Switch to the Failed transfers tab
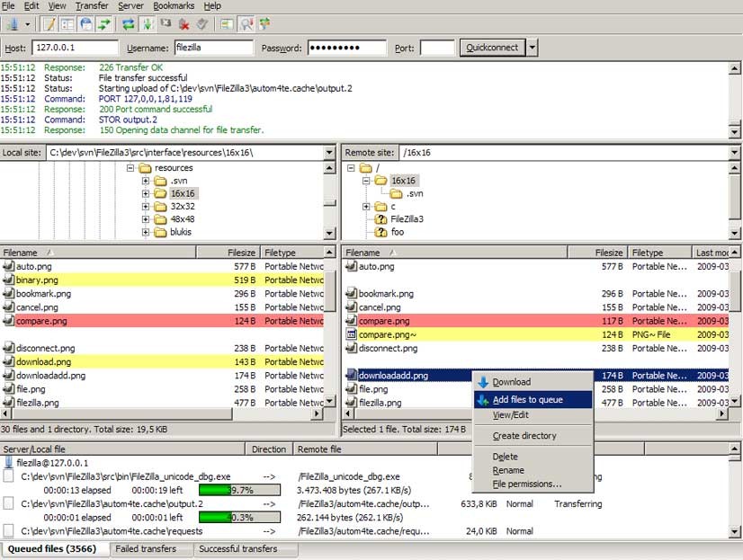Viewport: 743px width, 560px height. (151, 549)
